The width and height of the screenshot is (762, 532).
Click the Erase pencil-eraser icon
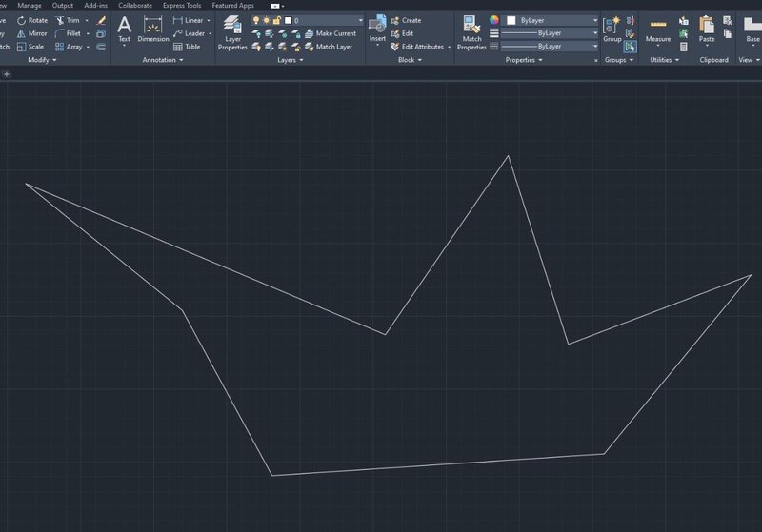[101, 20]
